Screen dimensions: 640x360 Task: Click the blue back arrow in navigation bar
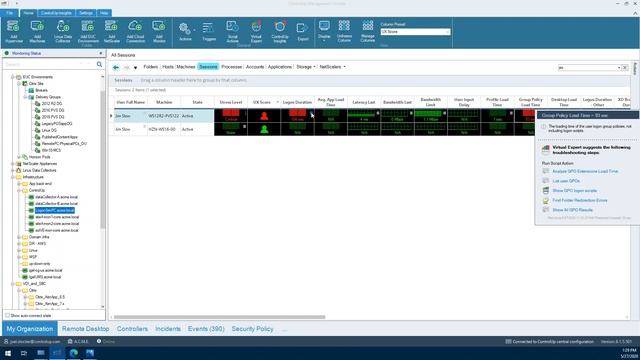point(116,67)
